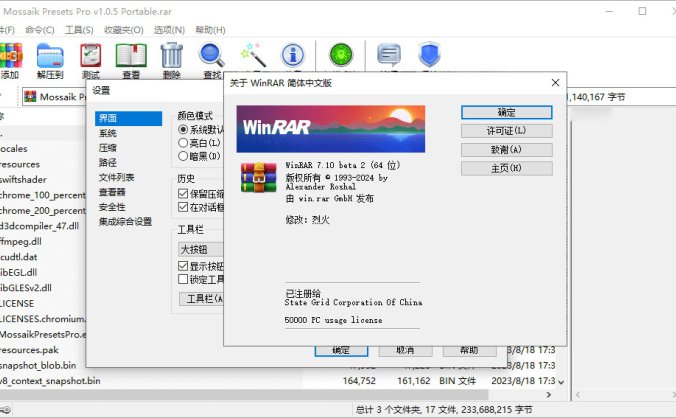
Task: Select the chrome_200_percent file row
Action: tap(43, 211)
